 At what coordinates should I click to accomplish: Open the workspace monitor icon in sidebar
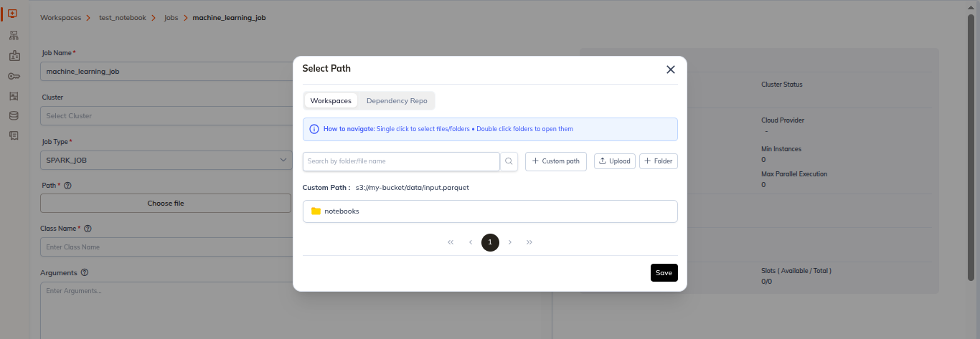coord(14,13)
